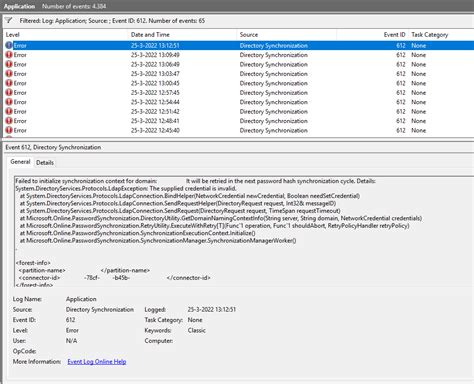Select the General tab
The height and width of the screenshot is (384, 474).
[x=20, y=162]
